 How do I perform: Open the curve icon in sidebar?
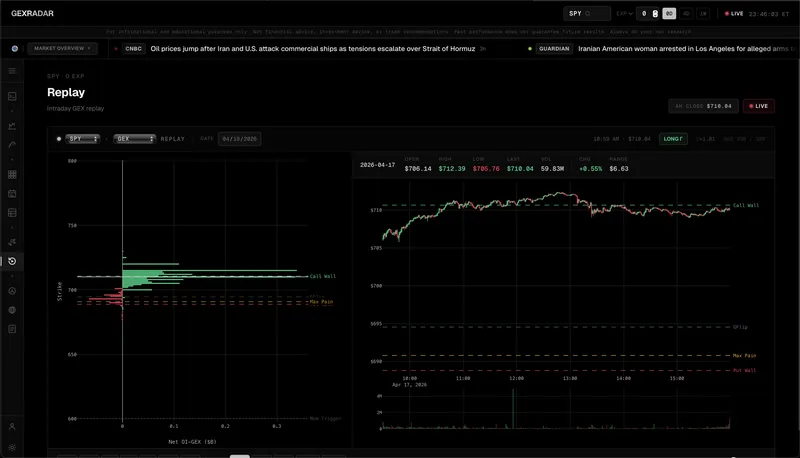(x=12, y=145)
